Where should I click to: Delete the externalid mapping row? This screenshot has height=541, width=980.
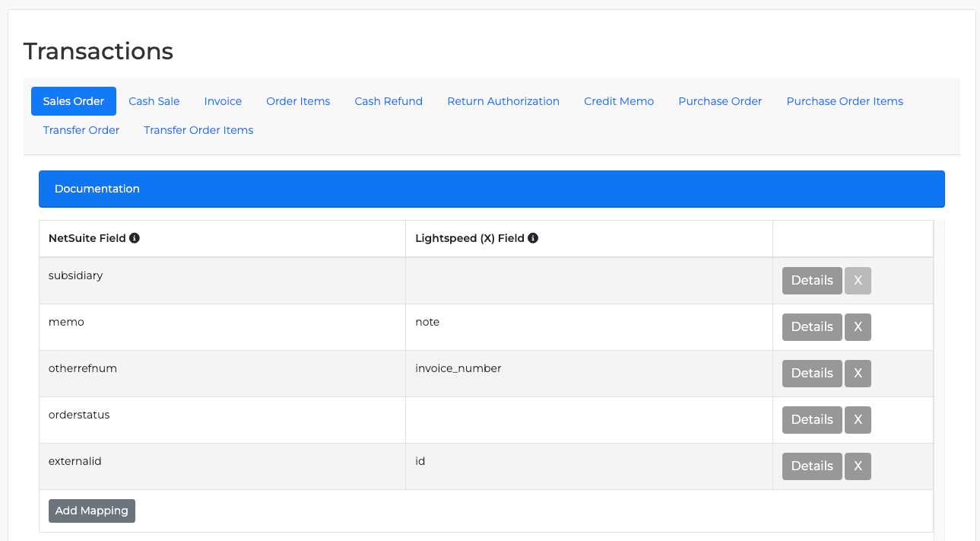pos(858,466)
